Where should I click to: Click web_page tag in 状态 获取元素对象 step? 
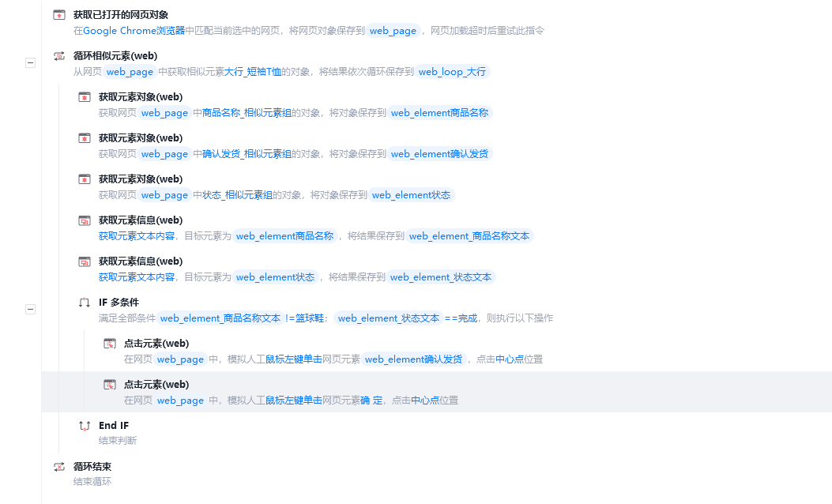(164, 195)
